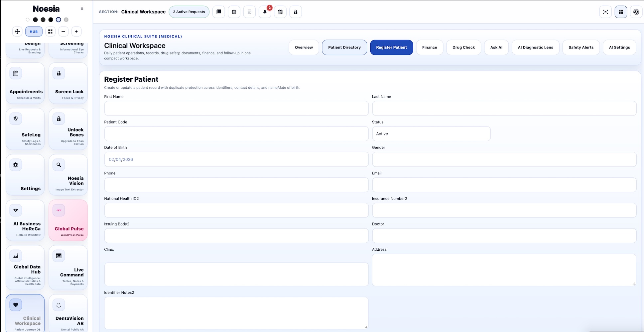This screenshot has width=644, height=332.
Task: Click the 2 Active Requests pill
Action: point(189,12)
